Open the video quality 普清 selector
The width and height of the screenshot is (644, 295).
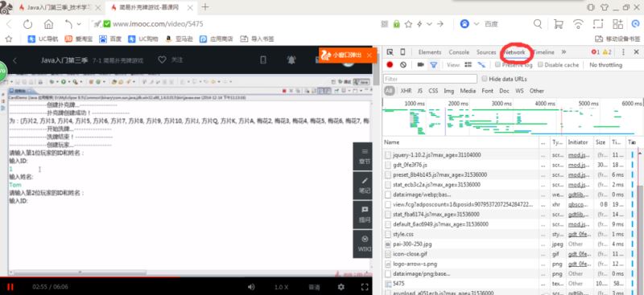click(314, 287)
